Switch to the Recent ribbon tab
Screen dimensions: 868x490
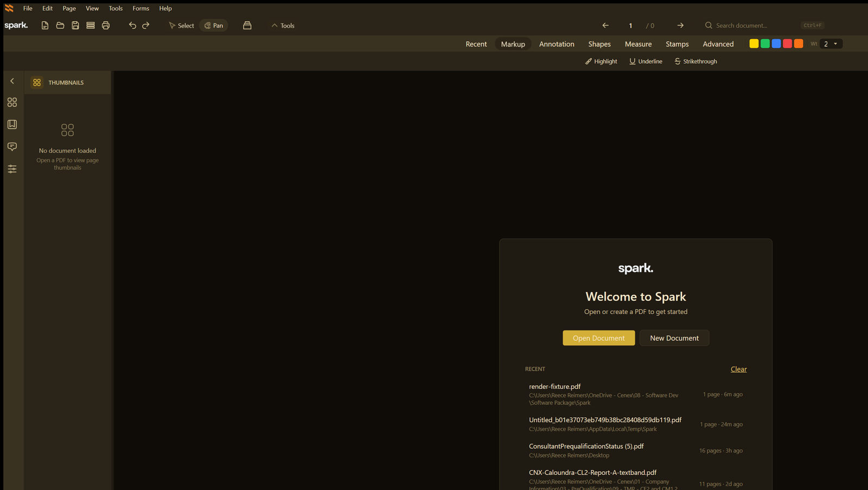[x=476, y=44]
